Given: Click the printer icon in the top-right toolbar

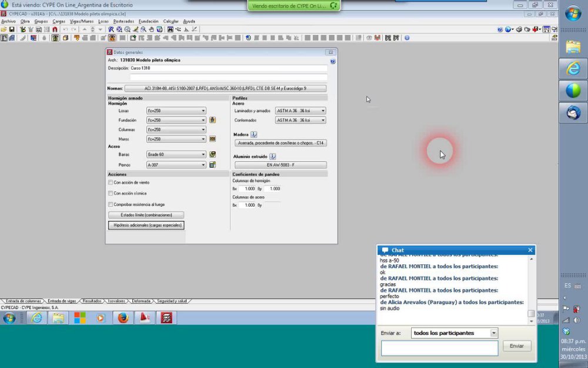Looking at the screenshot, I should pos(519,29).
